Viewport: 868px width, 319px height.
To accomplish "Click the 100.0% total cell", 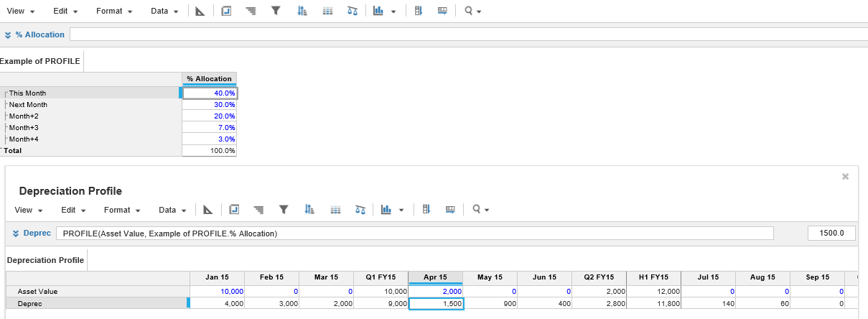I will click(210, 150).
